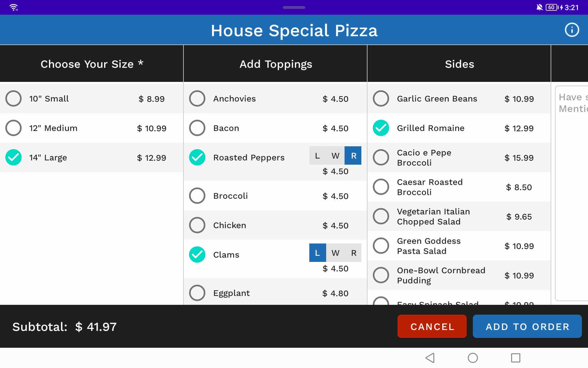Select the 12" Medium size option

point(13,128)
